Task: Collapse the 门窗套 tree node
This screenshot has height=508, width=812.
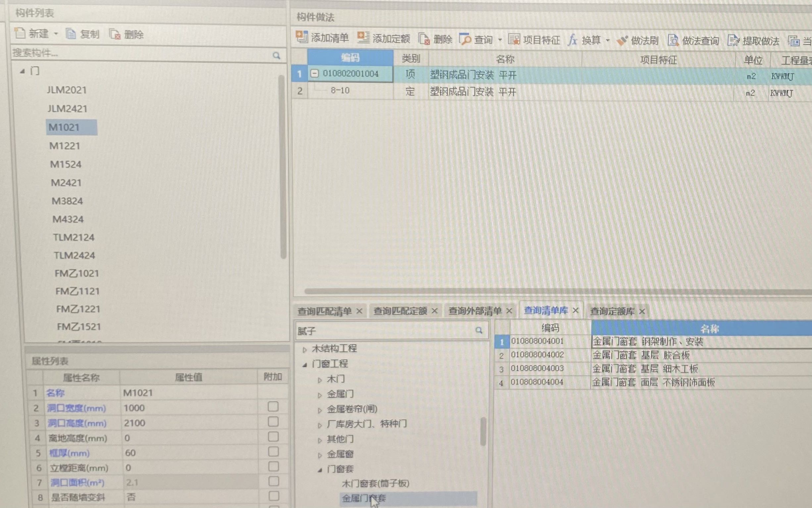Action: 320,470
